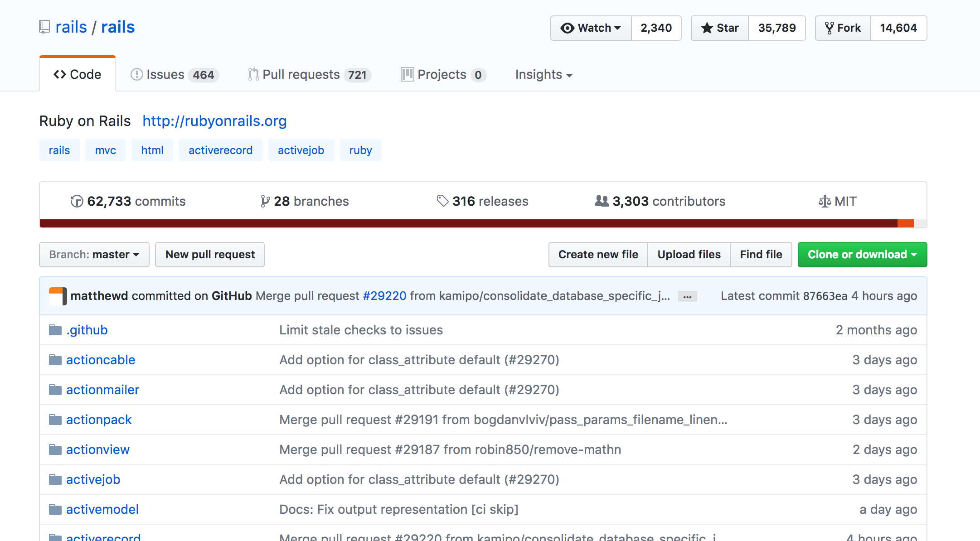This screenshot has height=541, width=980.
Task: Open the actionview directory
Action: click(x=98, y=449)
